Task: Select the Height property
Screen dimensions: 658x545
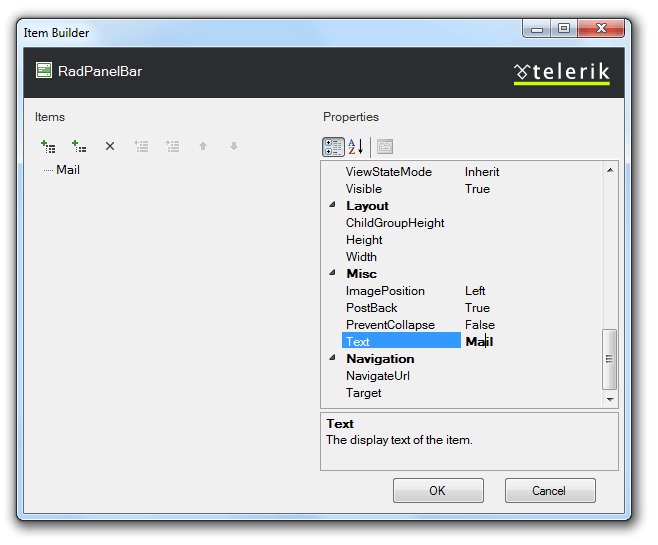Action: click(x=364, y=240)
